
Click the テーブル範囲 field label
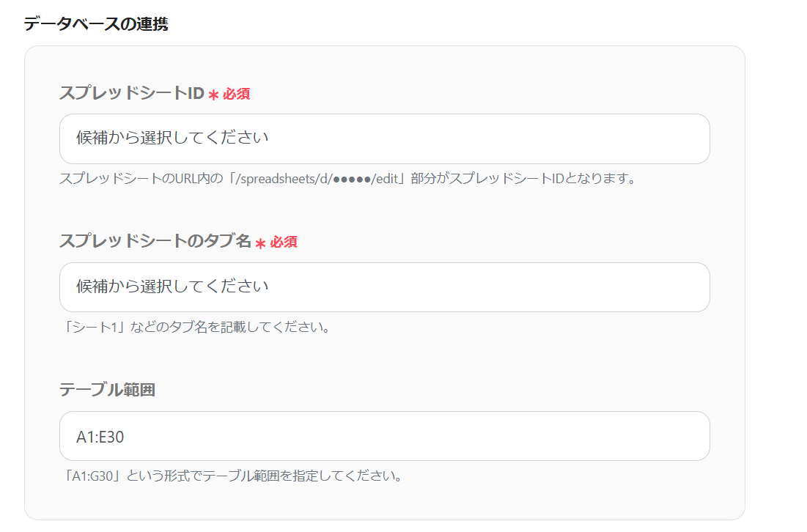tap(108, 390)
